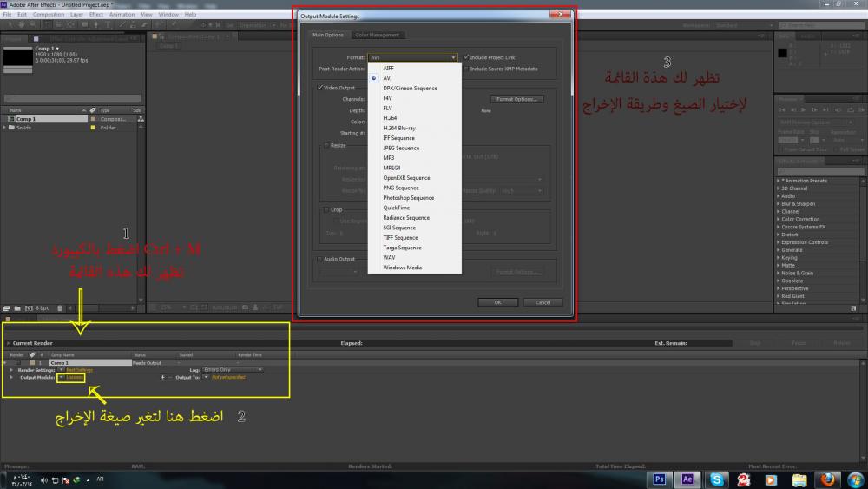868x489 pixels.
Task: Click the flowchart icon next to Comp 1
Action: (x=141, y=118)
